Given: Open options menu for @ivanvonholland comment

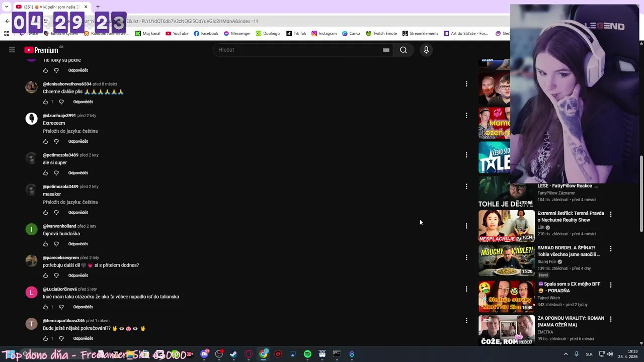Looking at the screenshot, I should tap(466, 226).
